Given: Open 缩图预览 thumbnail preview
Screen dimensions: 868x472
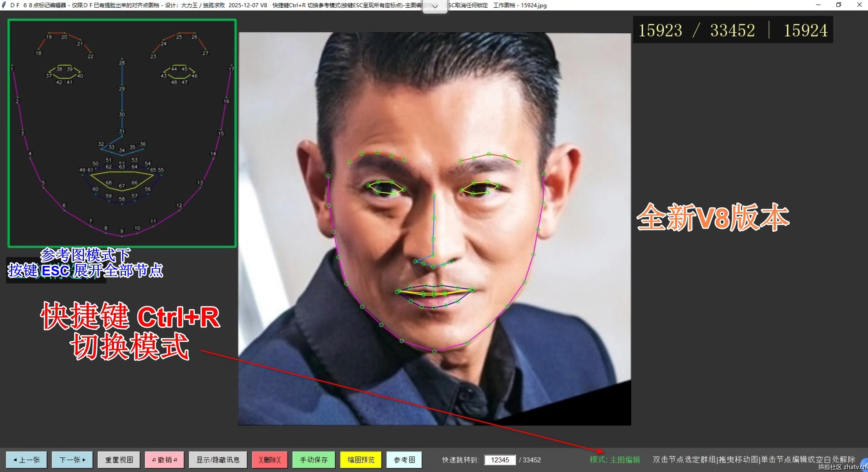Looking at the screenshot, I should pyautogui.click(x=361, y=460).
